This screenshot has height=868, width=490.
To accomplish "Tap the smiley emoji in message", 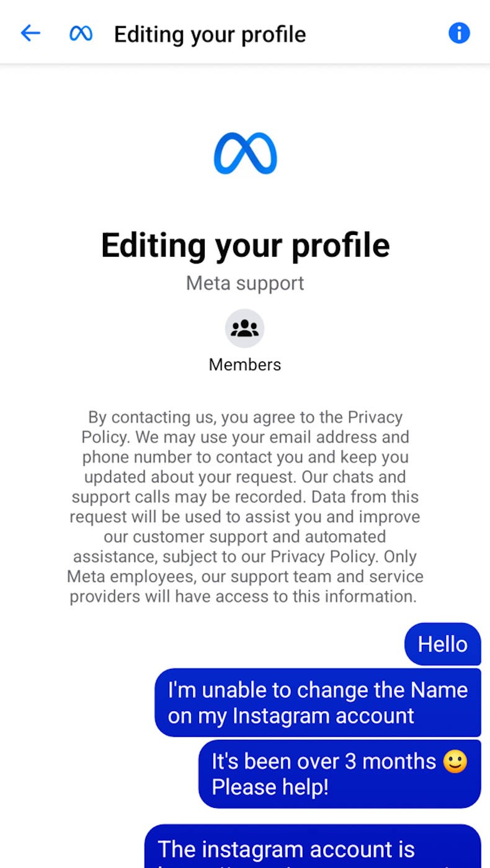I will 455,761.
